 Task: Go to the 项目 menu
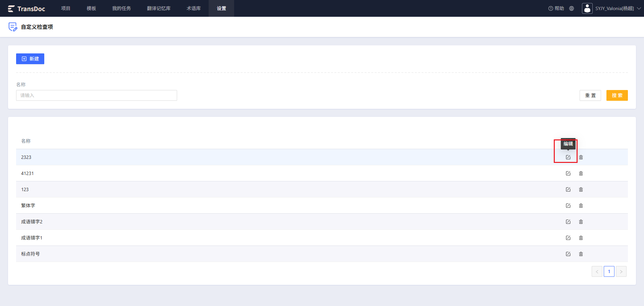click(66, 8)
